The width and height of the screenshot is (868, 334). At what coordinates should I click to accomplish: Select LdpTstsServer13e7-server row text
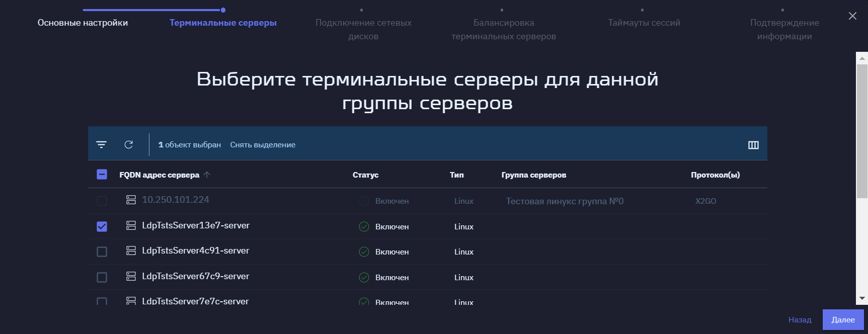pos(196,225)
